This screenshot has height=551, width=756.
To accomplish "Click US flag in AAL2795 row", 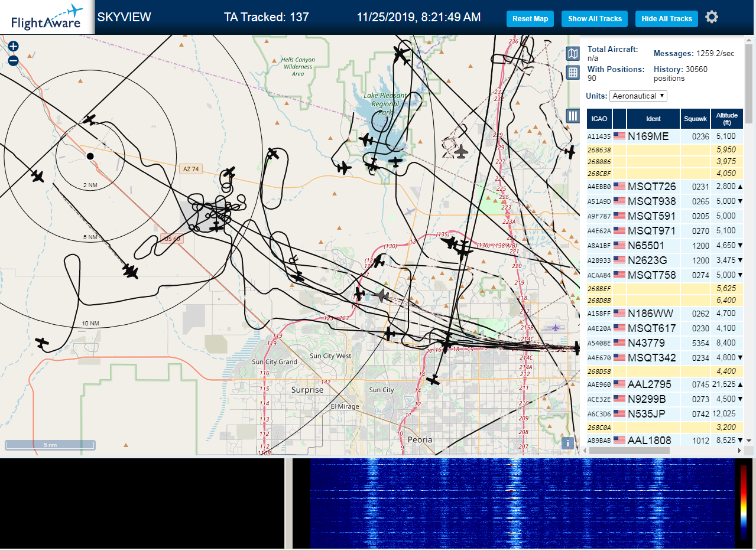I will point(619,384).
